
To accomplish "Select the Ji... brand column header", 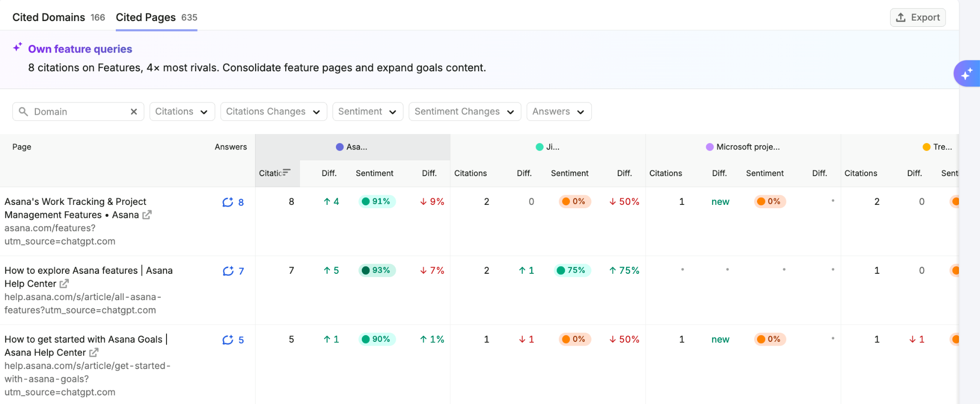I will click(547, 147).
